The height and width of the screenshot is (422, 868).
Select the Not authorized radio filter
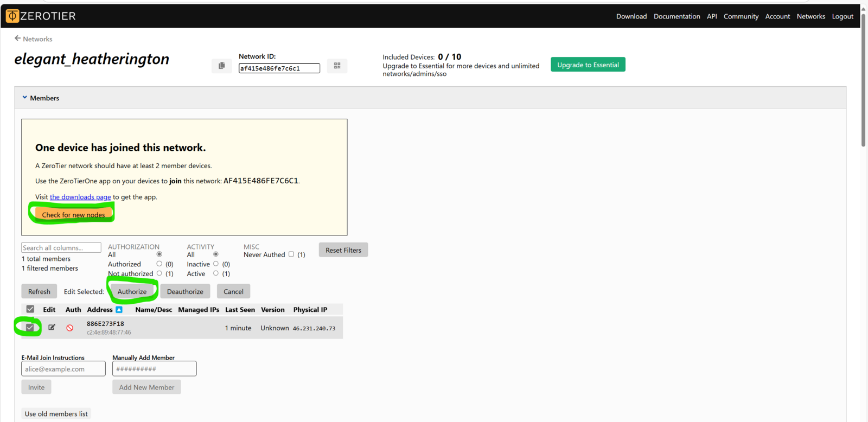[x=159, y=273]
